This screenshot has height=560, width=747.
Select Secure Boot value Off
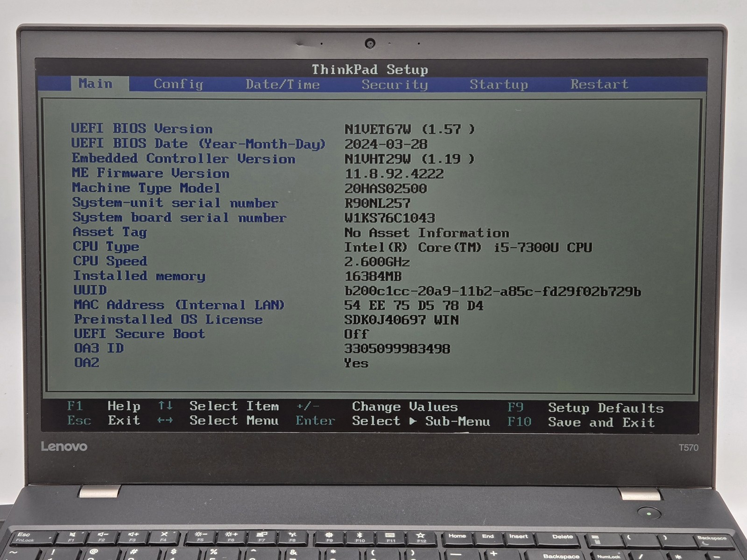tap(357, 334)
